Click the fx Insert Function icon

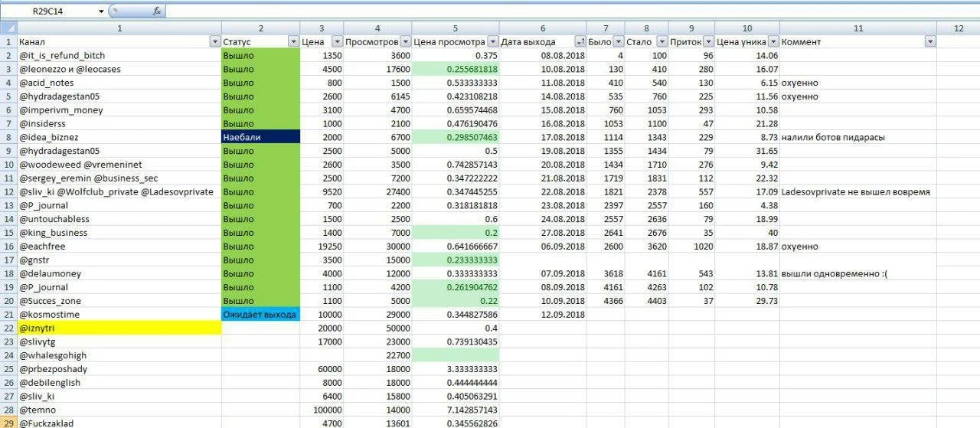[157, 11]
